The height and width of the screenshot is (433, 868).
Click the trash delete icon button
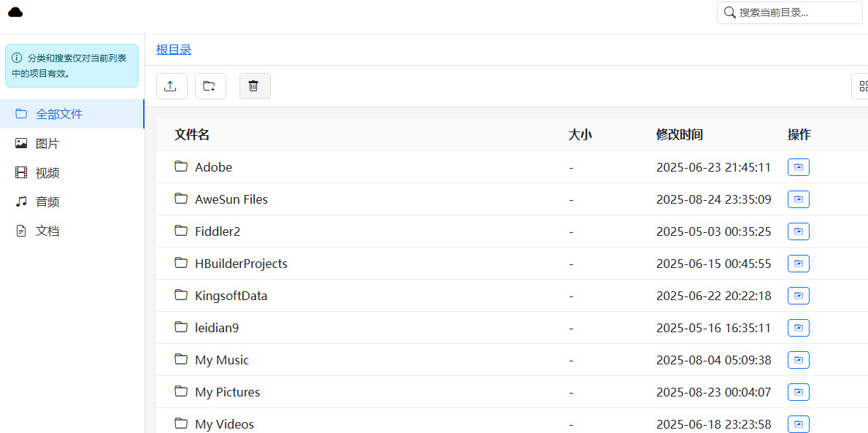pyautogui.click(x=254, y=86)
